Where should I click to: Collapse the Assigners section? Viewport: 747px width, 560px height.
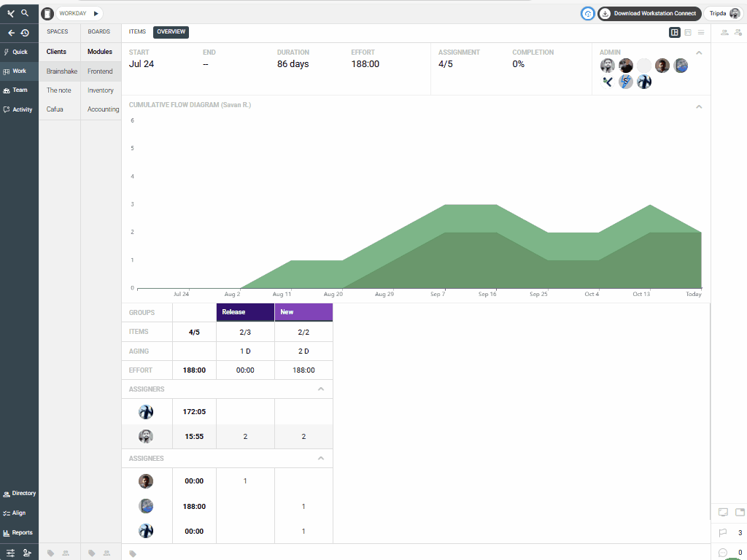(x=321, y=389)
